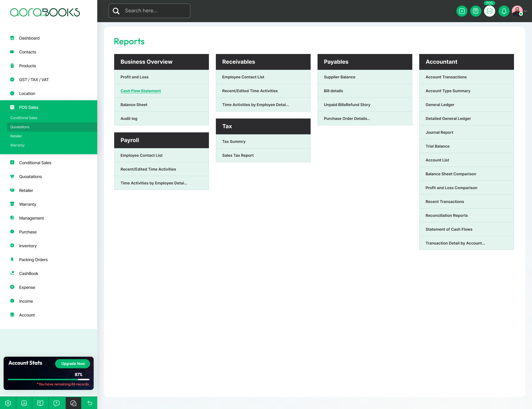This screenshot has width=532, height=409.
Task: Select Quoatations submenu under POS Sales
Action: [20, 127]
